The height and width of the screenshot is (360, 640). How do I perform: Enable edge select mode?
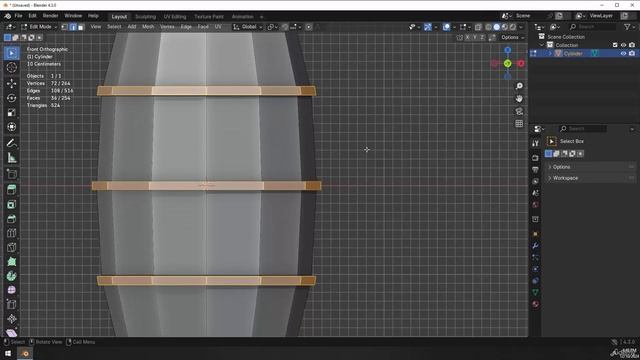[x=73, y=27]
